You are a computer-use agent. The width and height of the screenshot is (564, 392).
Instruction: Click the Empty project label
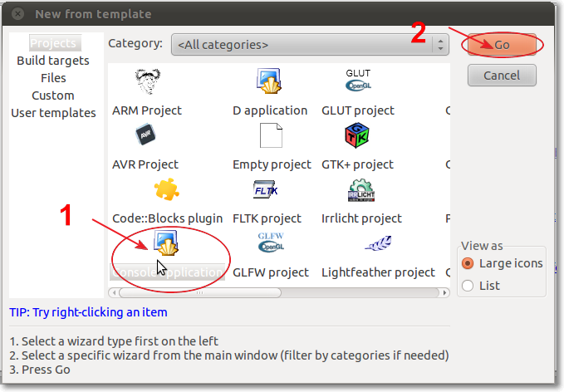click(x=272, y=164)
